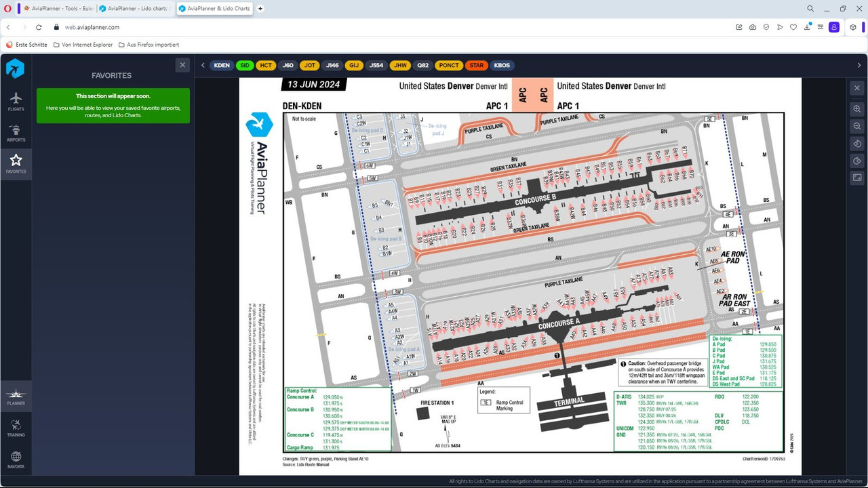The width and height of the screenshot is (868, 488).
Task: Select the JHW waypoint chip
Action: 401,65
